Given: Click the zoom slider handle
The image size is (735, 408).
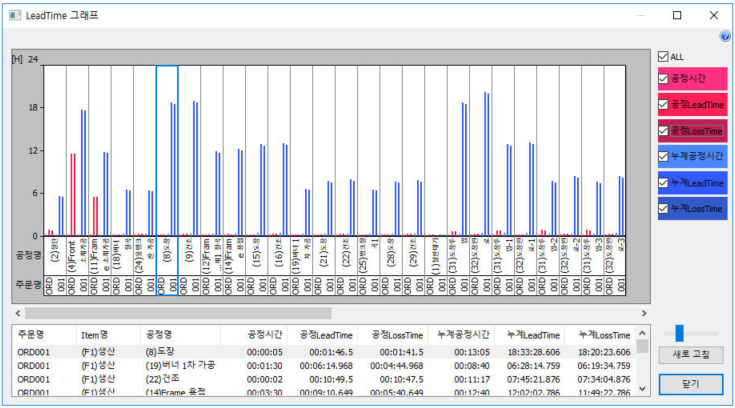Looking at the screenshot, I should (680, 333).
